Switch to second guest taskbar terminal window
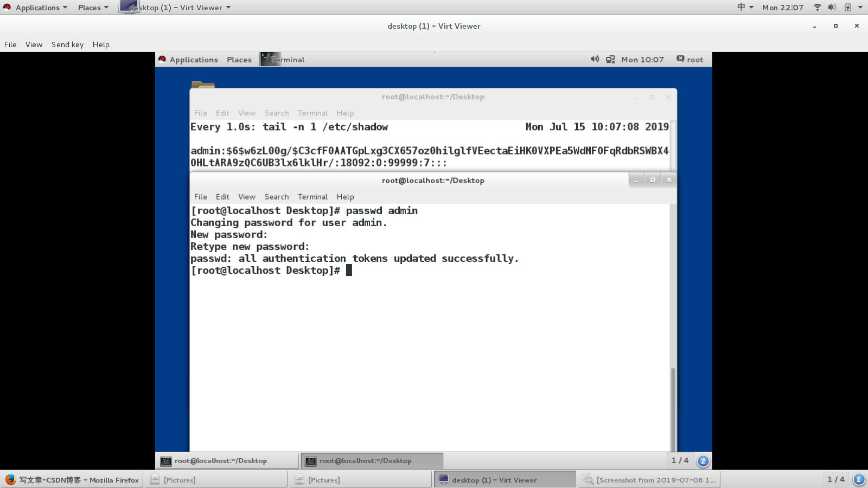 pos(372,461)
